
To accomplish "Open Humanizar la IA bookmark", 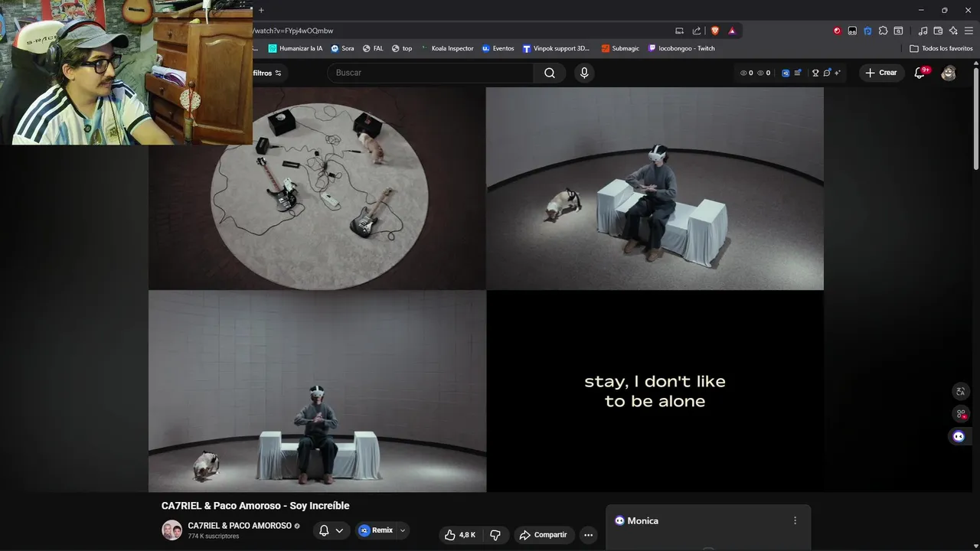I will [296, 48].
